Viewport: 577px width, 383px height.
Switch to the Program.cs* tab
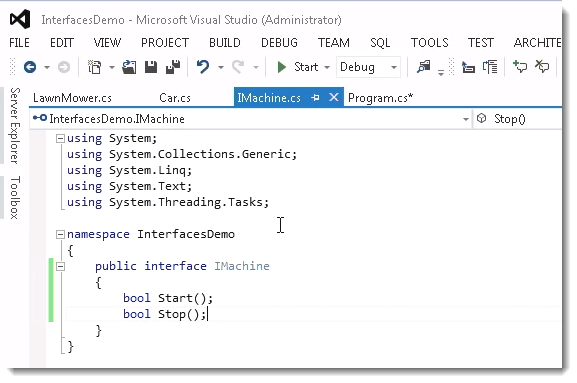[x=380, y=98]
